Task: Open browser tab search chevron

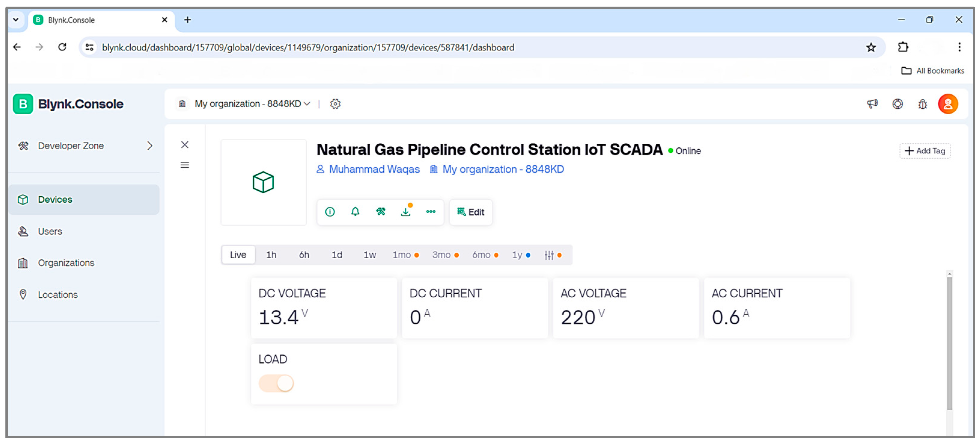Action: tap(16, 20)
